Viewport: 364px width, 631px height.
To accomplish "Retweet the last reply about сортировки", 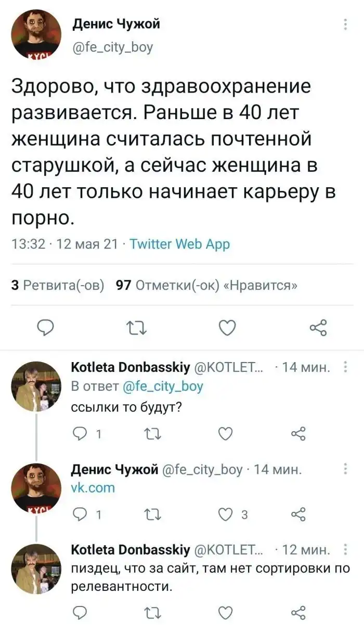I will (152, 612).
